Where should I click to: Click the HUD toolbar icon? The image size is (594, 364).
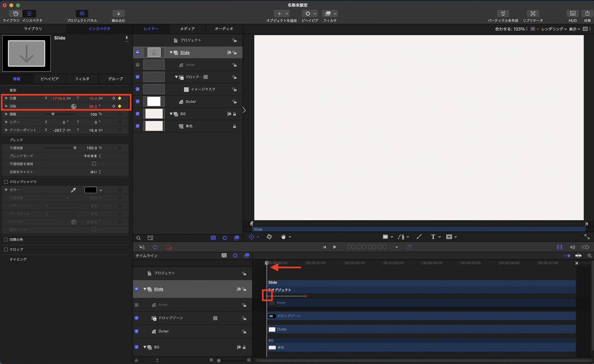tap(572, 14)
